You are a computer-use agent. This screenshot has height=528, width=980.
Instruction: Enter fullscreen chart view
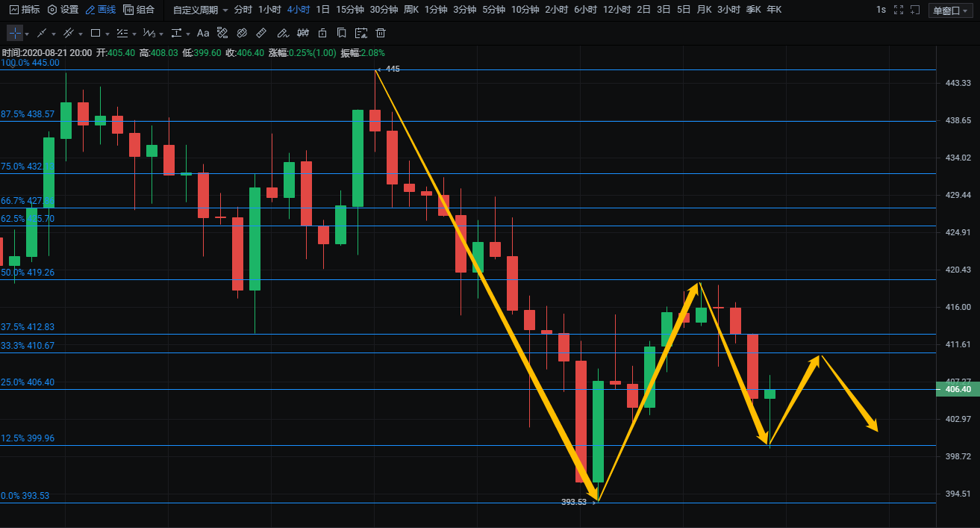(898, 10)
